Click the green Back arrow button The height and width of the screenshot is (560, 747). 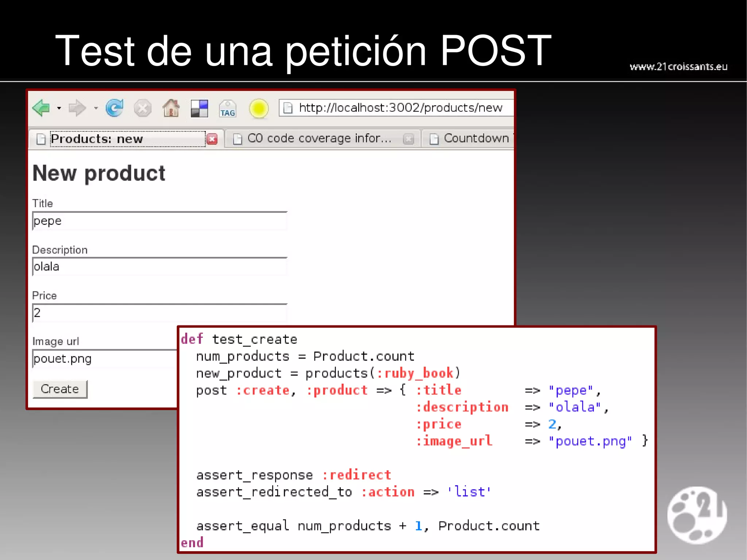pos(41,108)
